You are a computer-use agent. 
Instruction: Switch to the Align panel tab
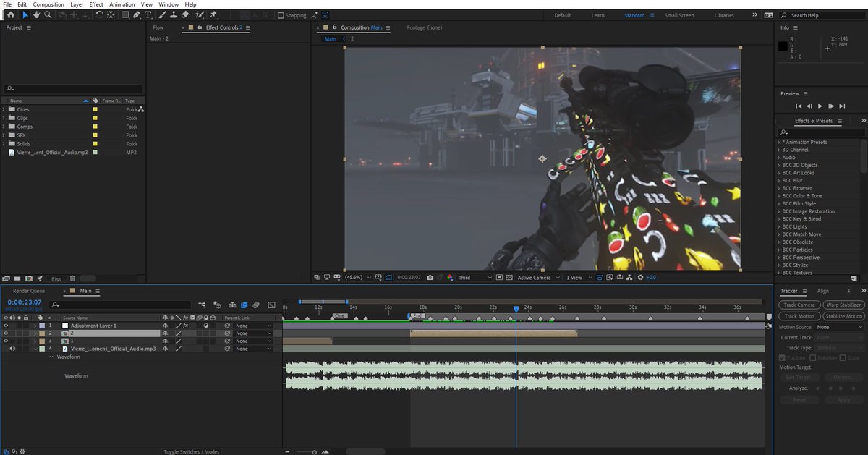point(823,291)
